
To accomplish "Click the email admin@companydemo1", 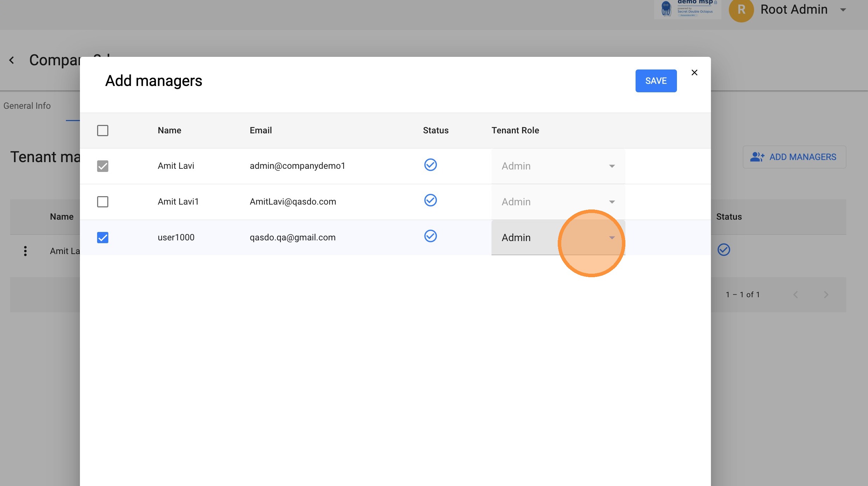I will point(297,166).
